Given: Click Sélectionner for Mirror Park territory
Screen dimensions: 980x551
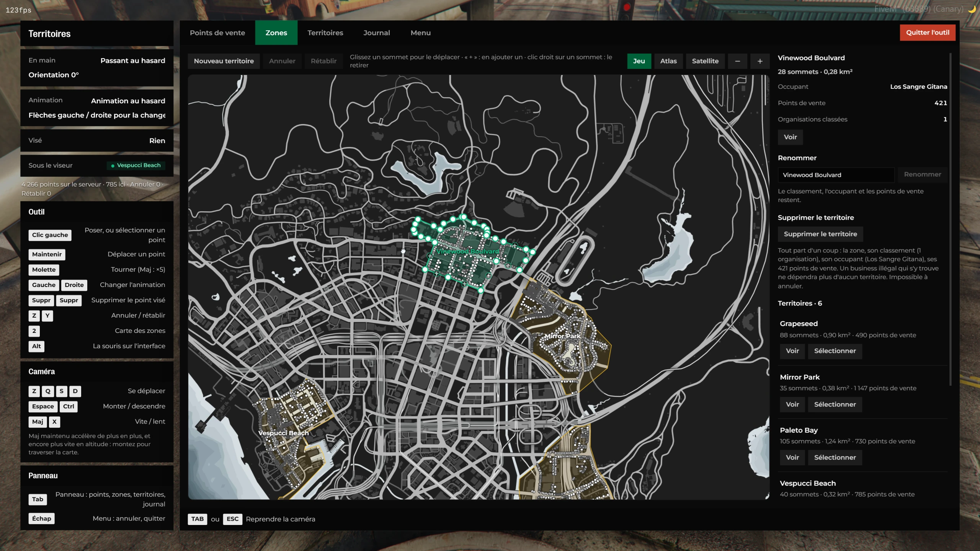Looking at the screenshot, I should (x=835, y=404).
